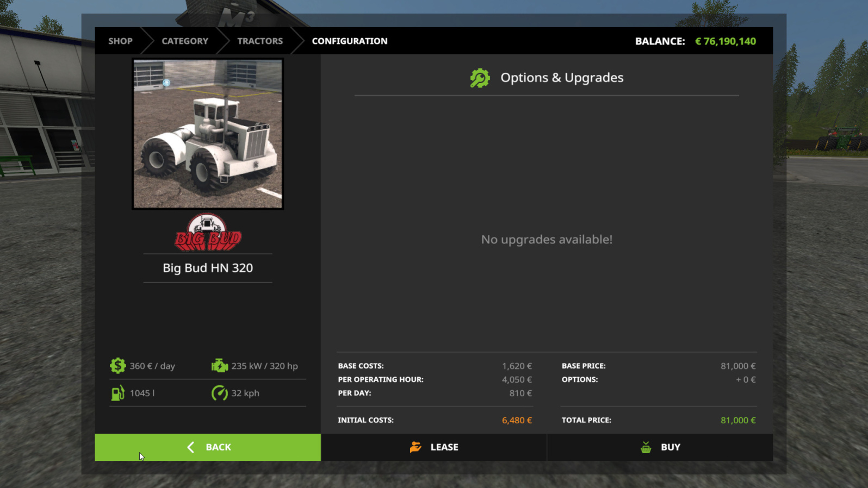868x488 pixels.
Task: Click the max speed gauge icon
Action: tap(219, 393)
